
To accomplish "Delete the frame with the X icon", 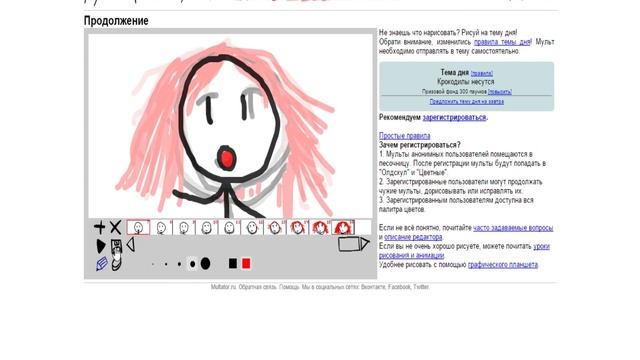I will (116, 227).
